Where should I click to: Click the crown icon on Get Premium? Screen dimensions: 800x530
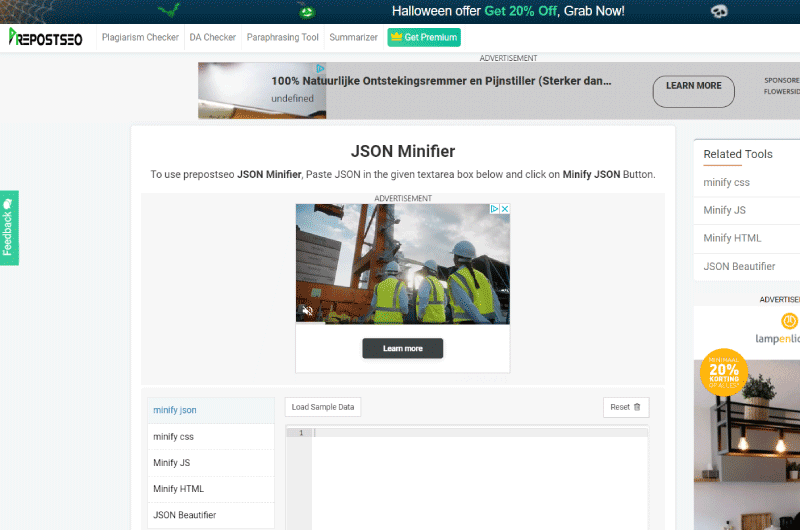pyautogui.click(x=396, y=37)
